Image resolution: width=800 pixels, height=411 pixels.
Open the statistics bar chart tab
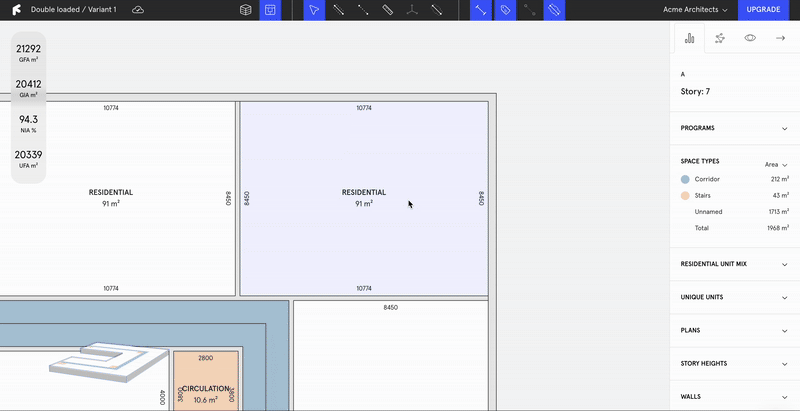tap(689, 38)
